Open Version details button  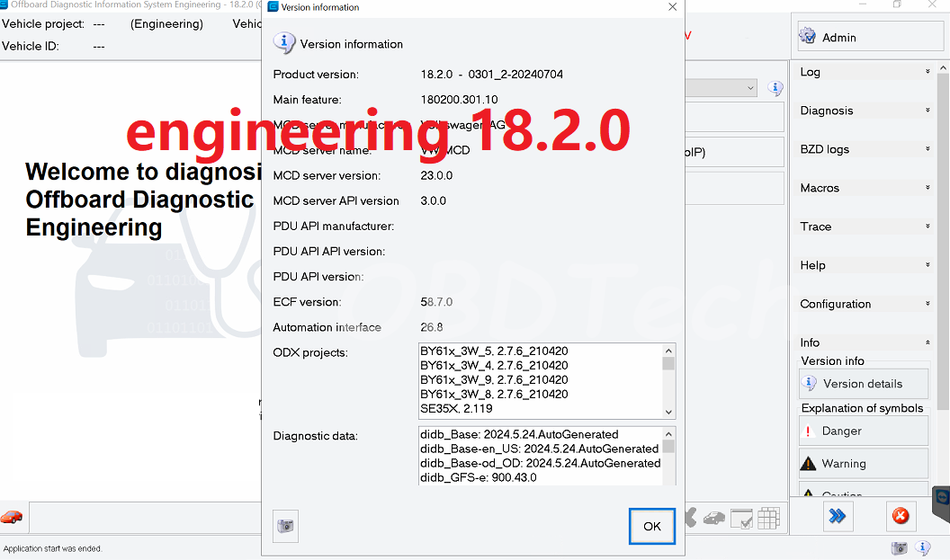[864, 384]
